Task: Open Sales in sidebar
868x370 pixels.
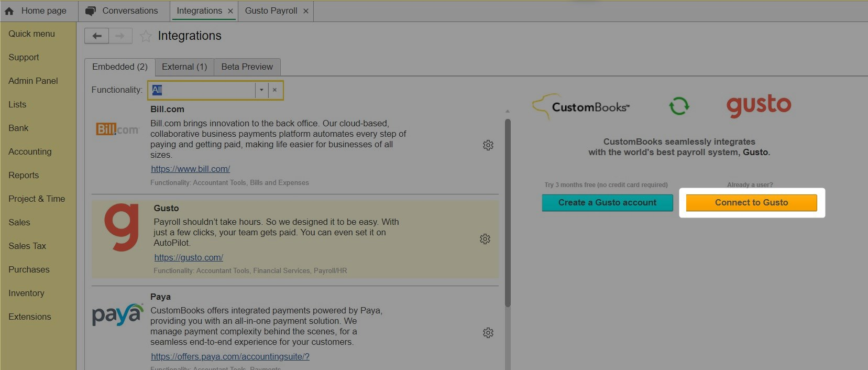Action: (19, 222)
